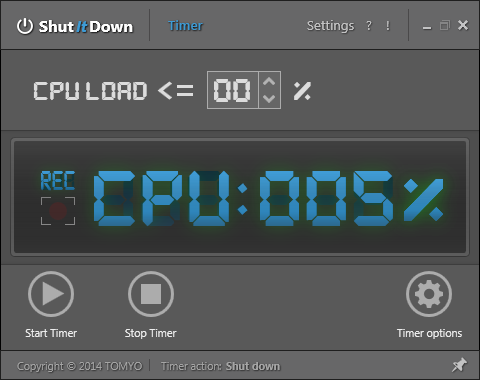The height and width of the screenshot is (380, 480).
Task: Click the Shut down timer action text
Action: 253,366
